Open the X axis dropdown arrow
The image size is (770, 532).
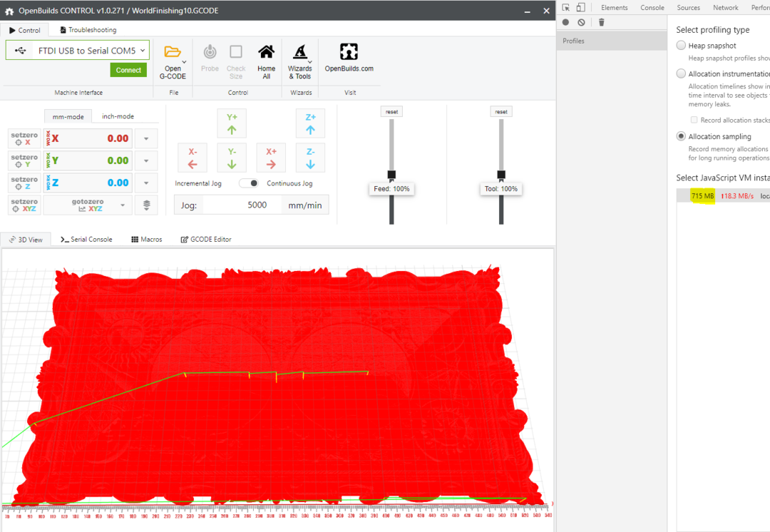point(146,138)
